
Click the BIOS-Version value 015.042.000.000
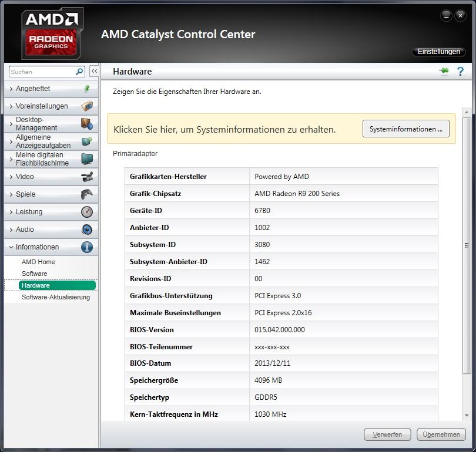point(280,329)
